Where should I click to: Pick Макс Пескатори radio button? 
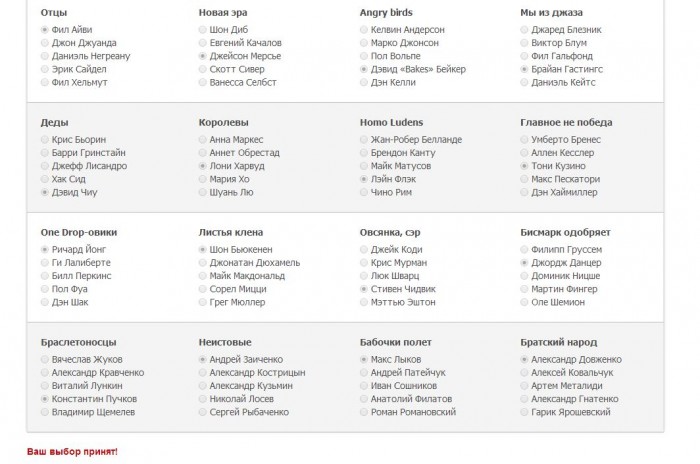coord(525,178)
